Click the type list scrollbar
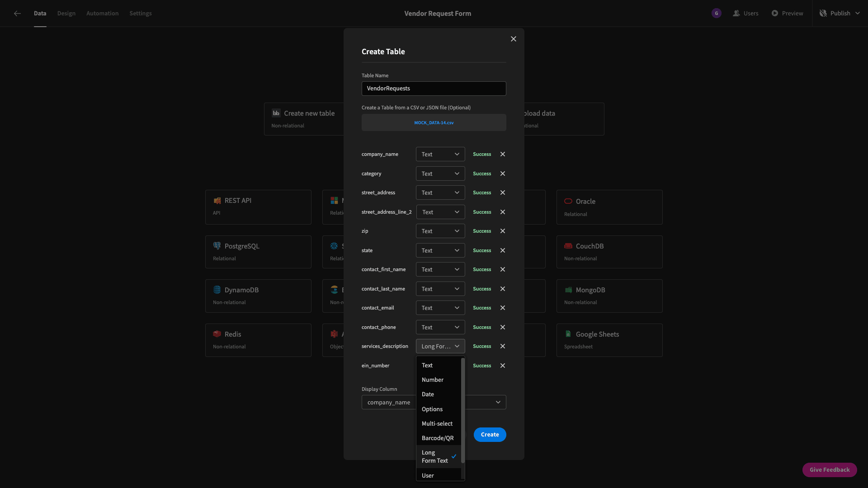Viewport: 868px width, 488px height. point(462,410)
